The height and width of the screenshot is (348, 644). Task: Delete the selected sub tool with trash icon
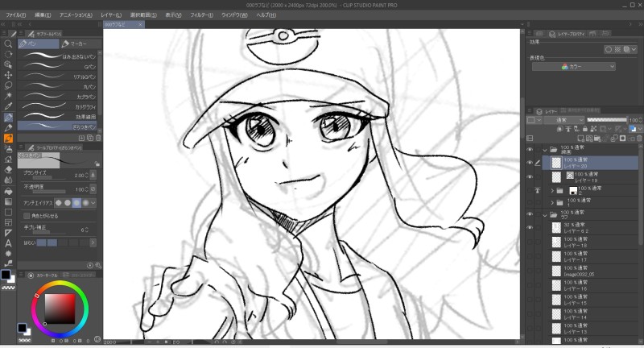[98, 138]
